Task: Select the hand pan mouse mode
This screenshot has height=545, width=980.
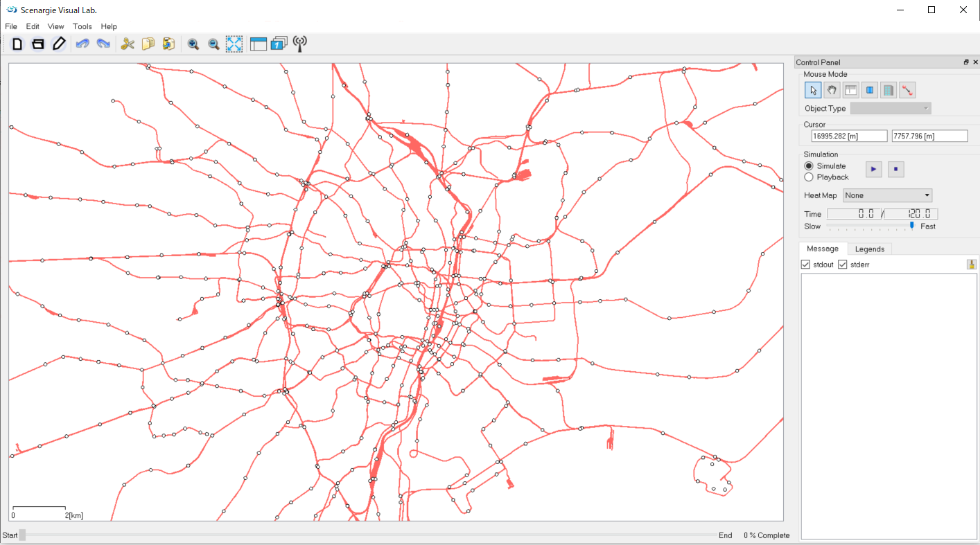Action: point(832,90)
